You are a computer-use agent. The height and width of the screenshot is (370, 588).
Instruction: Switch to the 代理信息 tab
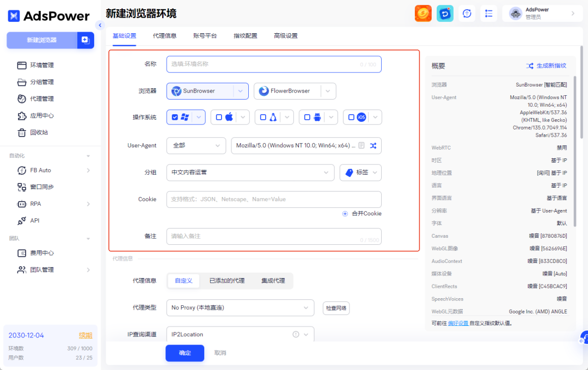165,35
